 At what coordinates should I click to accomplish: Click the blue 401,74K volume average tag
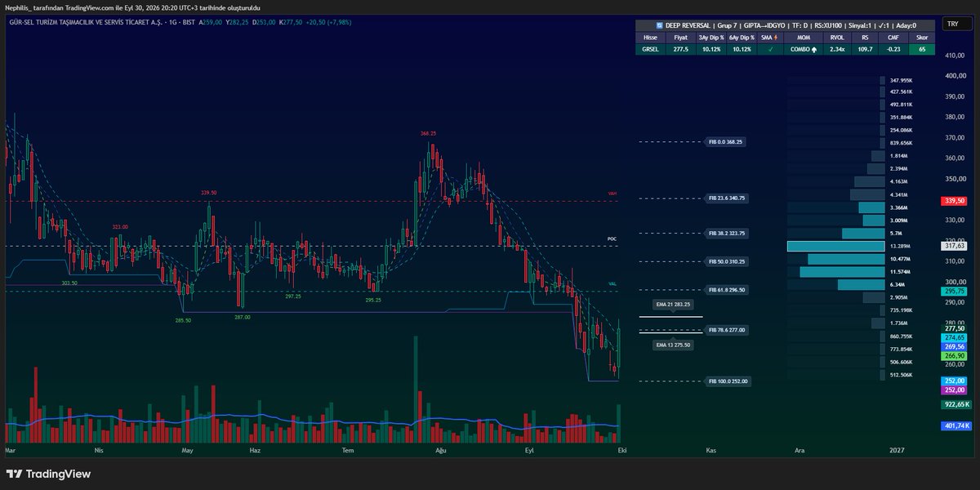point(955,425)
